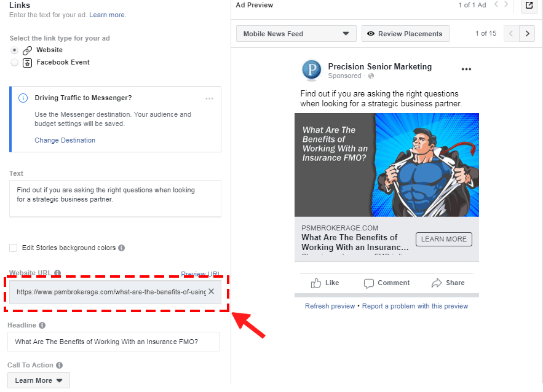Click Report a problem with this preview
Viewport: 543px width, 392px height.
point(415,306)
